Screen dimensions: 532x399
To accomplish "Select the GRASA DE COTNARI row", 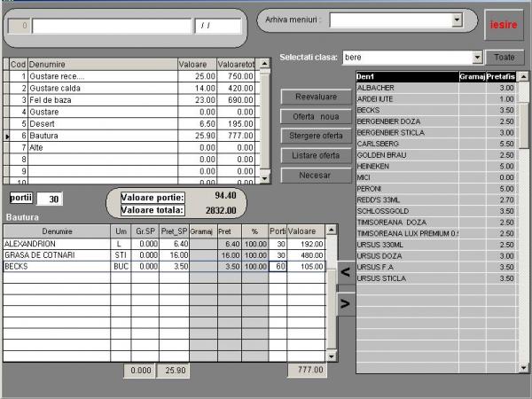I will (53, 254).
